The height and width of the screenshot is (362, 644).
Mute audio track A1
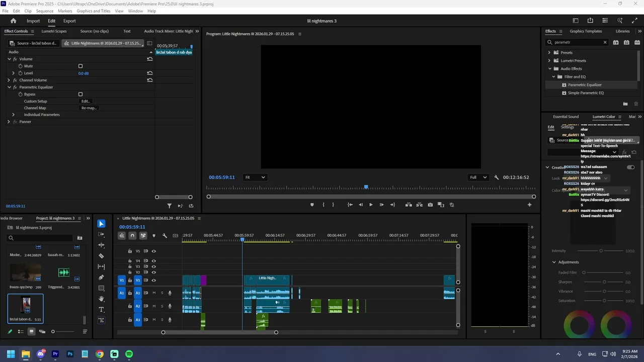[x=154, y=293]
